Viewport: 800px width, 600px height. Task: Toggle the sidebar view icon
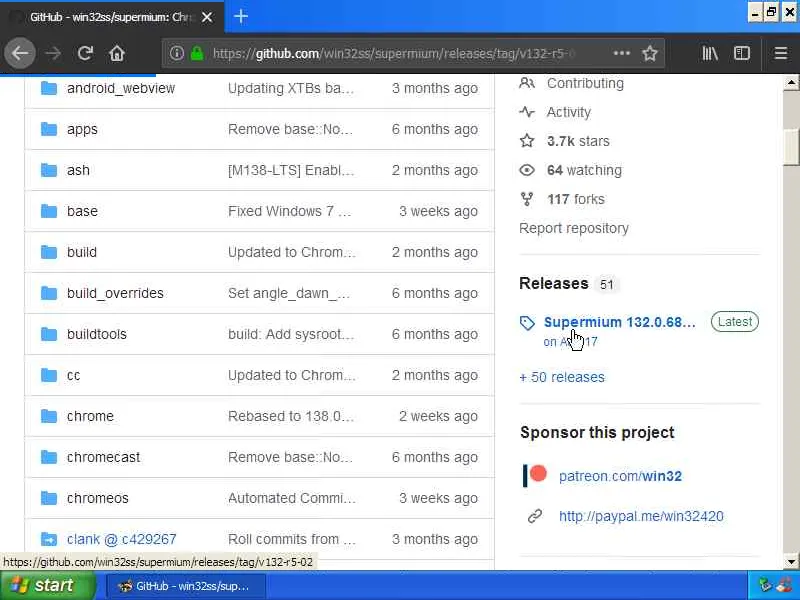741,53
